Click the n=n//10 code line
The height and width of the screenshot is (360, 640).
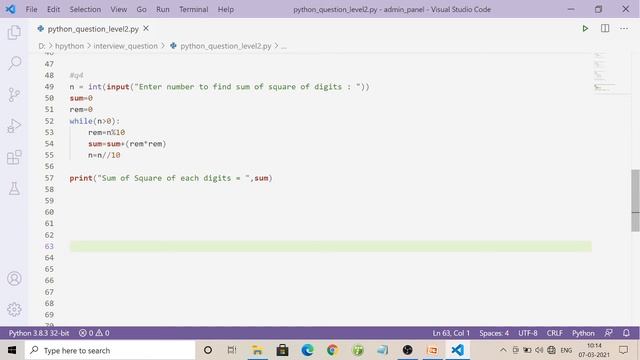[104, 155]
